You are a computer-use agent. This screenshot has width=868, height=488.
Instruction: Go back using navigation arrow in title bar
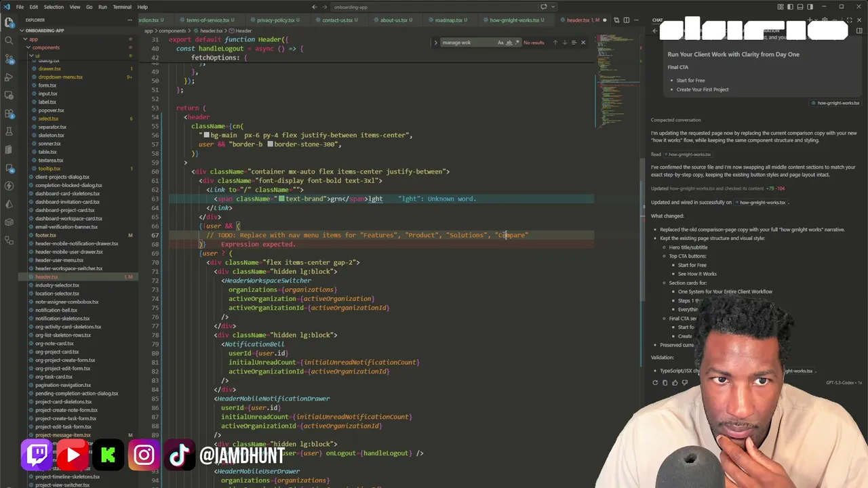click(x=314, y=7)
